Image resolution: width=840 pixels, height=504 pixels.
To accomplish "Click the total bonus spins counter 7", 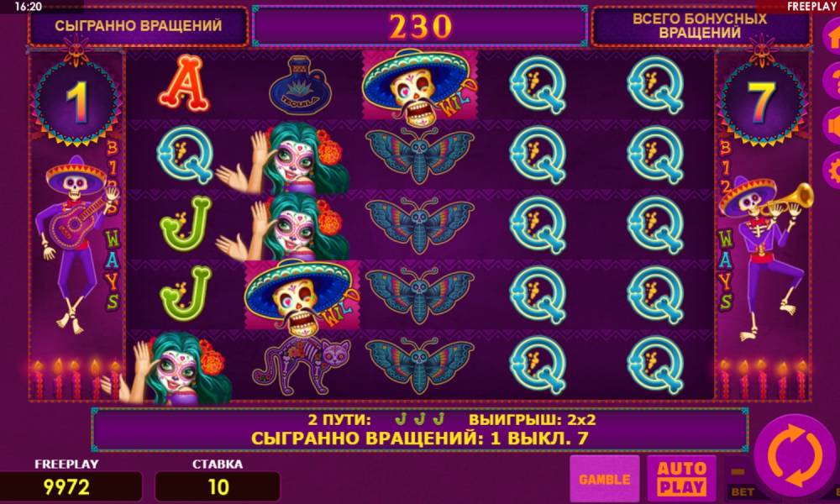I will pyautogui.click(x=762, y=100).
